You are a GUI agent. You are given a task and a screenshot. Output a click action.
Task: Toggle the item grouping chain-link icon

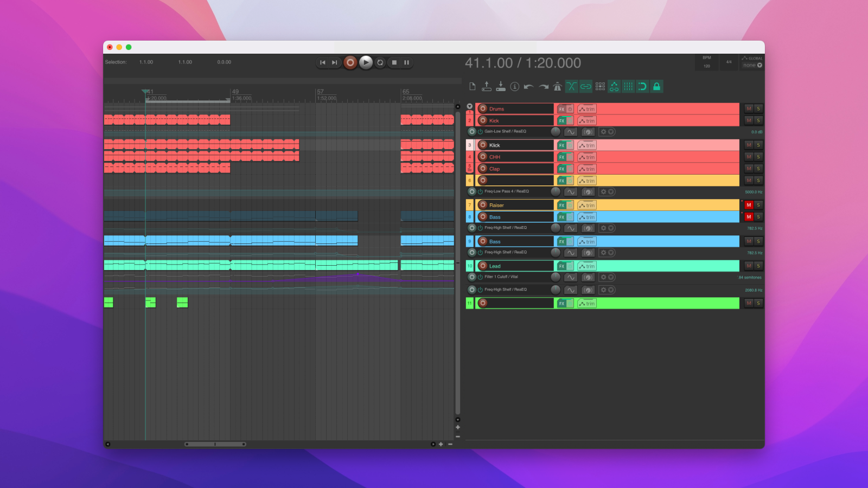pyautogui.click(x=586, y=86)
